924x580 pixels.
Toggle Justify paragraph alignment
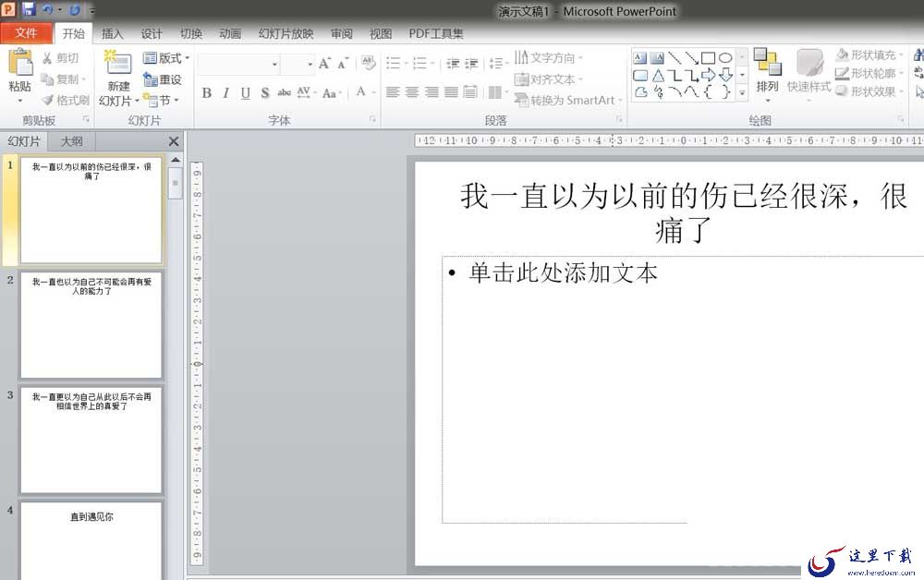point(451,92)
